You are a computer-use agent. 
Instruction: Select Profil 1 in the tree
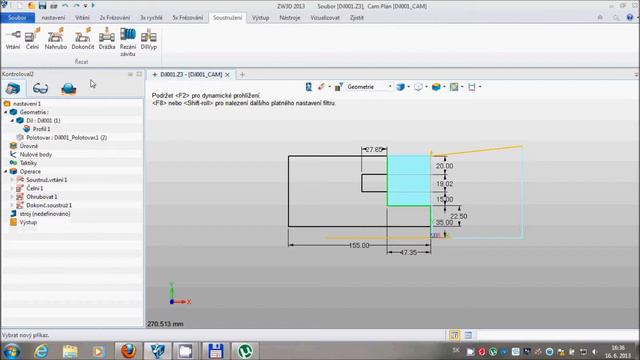(x=41, y=129)
